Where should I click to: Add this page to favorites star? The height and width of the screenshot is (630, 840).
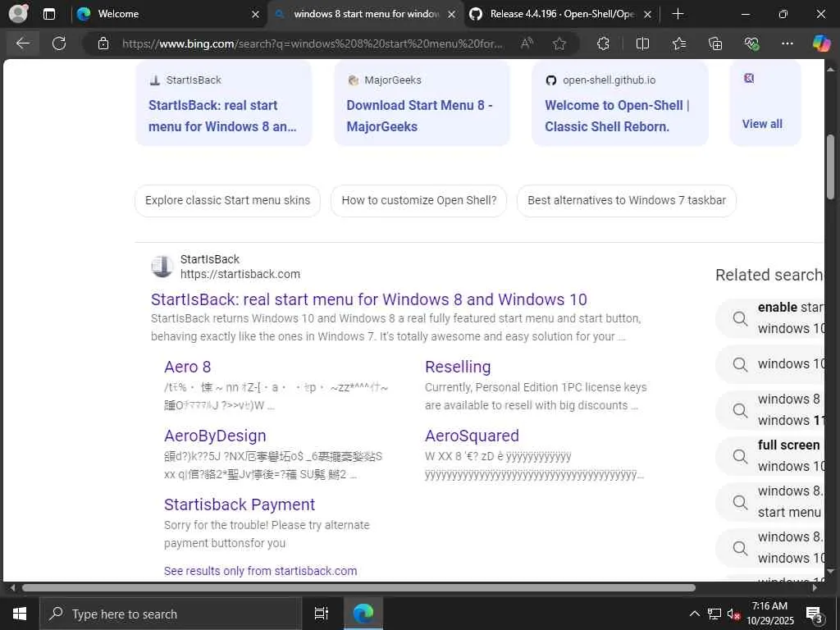pyautogui.click(x=559, y=43)
